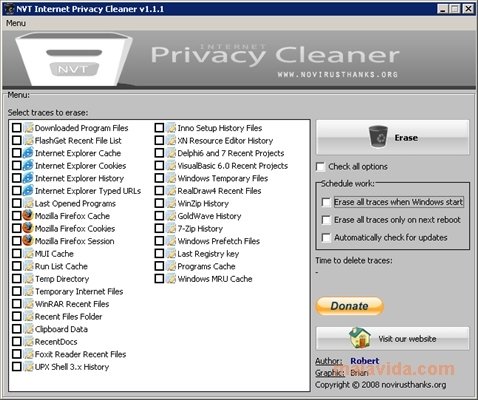Check the Last Registry key box

pos(159,254)
